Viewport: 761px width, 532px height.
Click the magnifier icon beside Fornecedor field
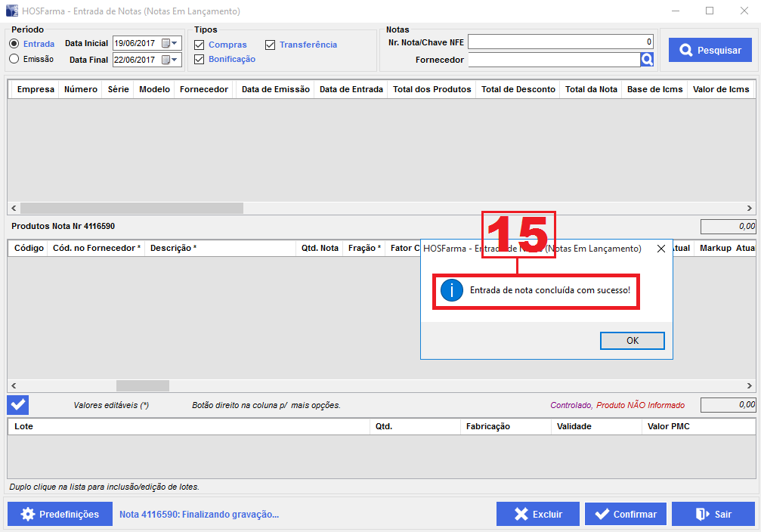[x=647, y=60]
